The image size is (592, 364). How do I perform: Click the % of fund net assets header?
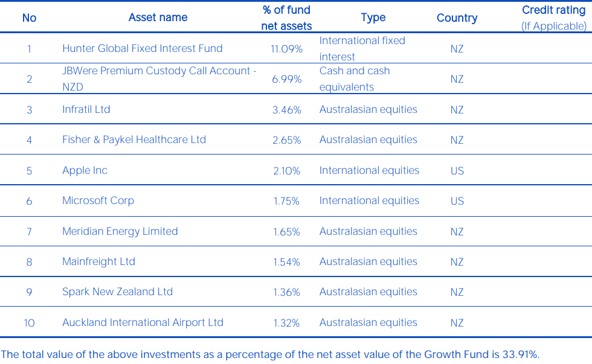(286, 18)
